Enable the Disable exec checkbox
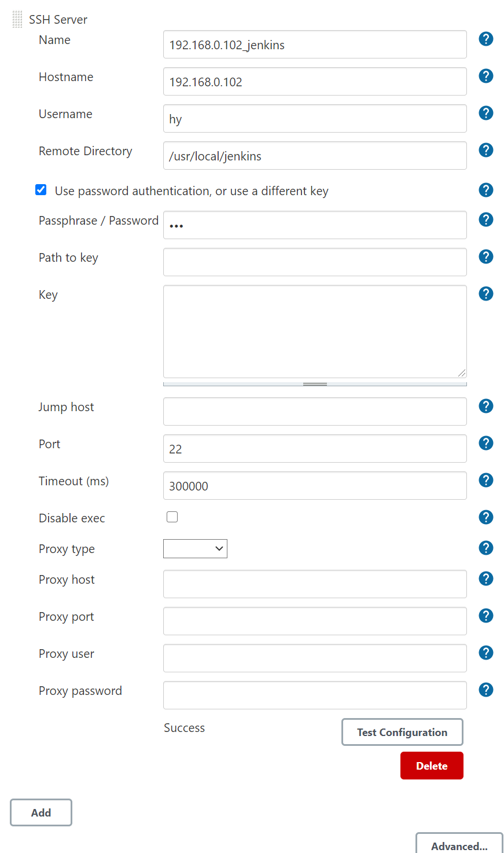 [x=172, y=517]
